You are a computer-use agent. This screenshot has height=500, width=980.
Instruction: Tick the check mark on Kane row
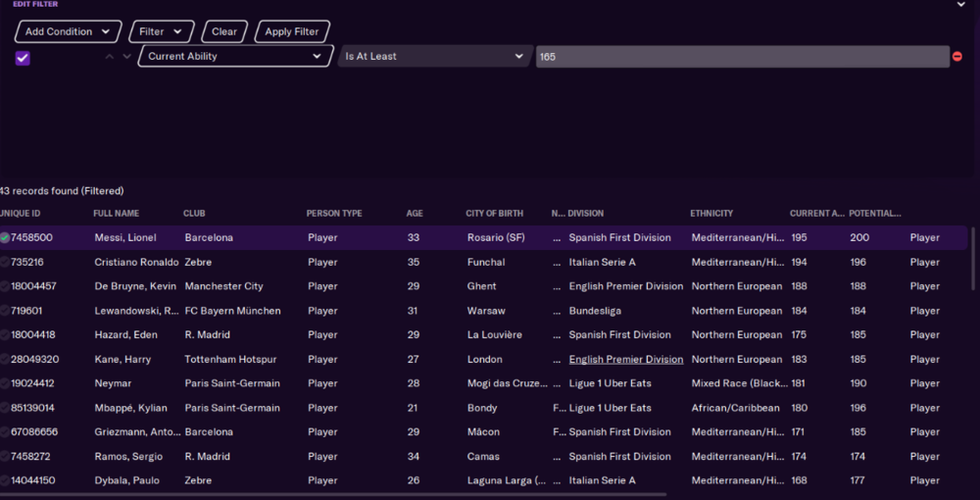(x=5, y=360)
